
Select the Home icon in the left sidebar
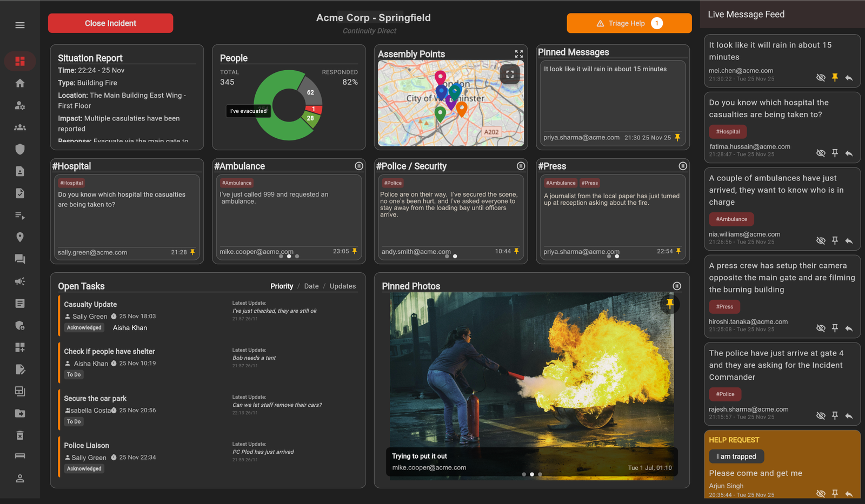(20, 83)
